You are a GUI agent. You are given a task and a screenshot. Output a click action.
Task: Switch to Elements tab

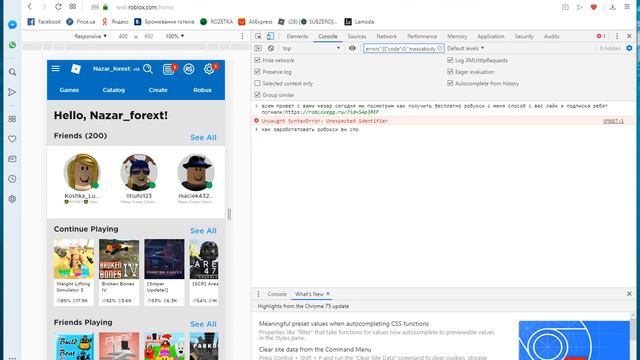click(x=297, y=36)
